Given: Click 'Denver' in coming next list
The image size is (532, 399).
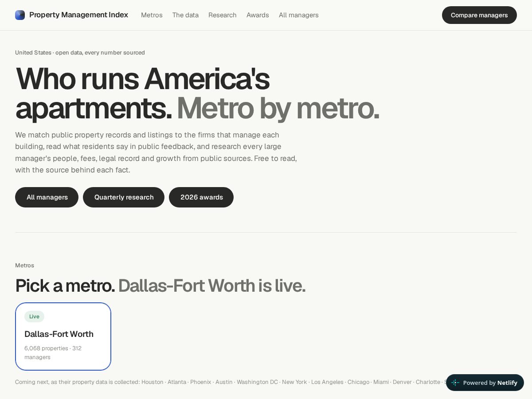Looking at the screenshot, I should (x=402, y=382).
